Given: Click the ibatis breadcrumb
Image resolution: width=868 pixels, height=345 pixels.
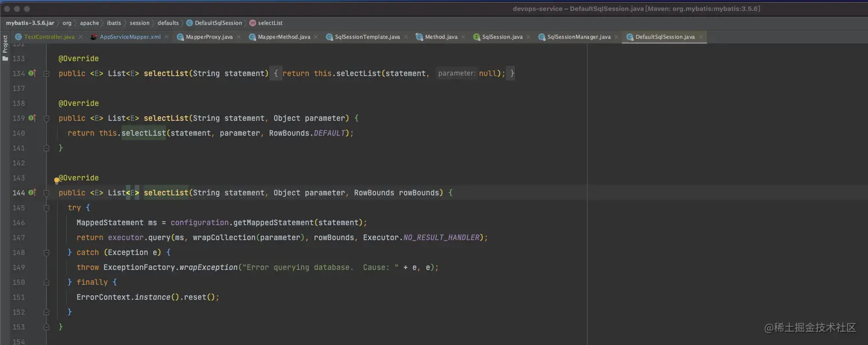Looking at the screenshot, I should 114,23.
